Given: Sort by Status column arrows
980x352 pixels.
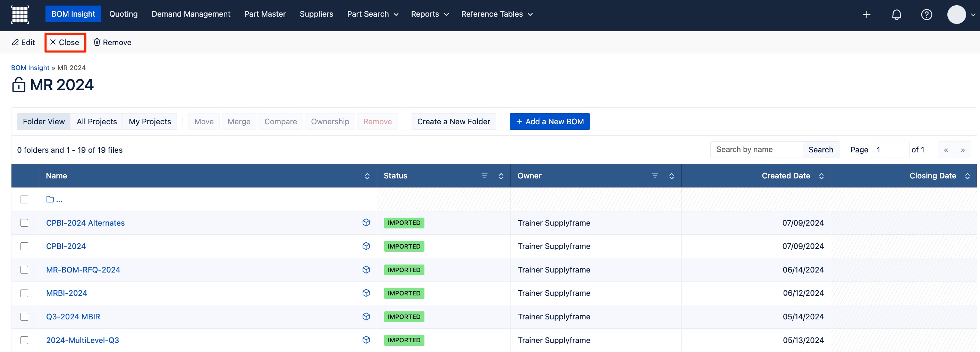Looking at the screenshot, I should 501,176.
